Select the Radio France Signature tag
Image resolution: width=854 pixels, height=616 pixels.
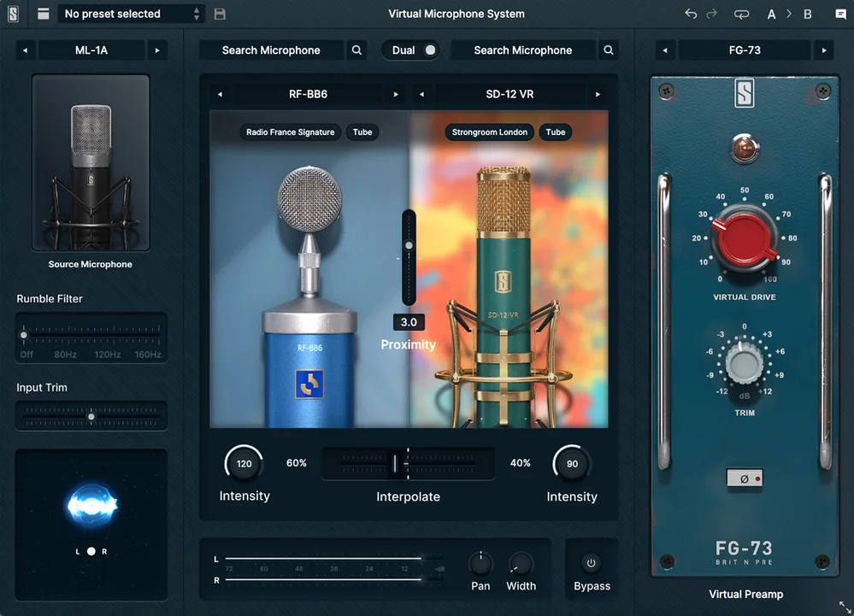tap(291, 132)
